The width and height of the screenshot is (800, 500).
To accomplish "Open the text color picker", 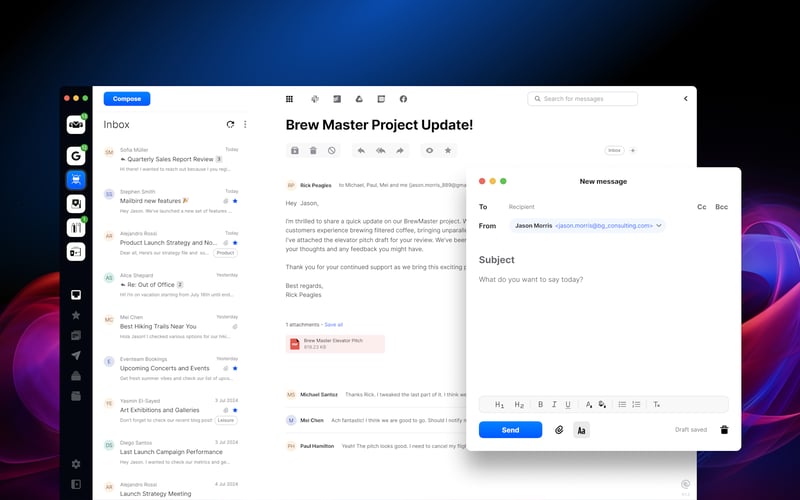I will point(589,405).
